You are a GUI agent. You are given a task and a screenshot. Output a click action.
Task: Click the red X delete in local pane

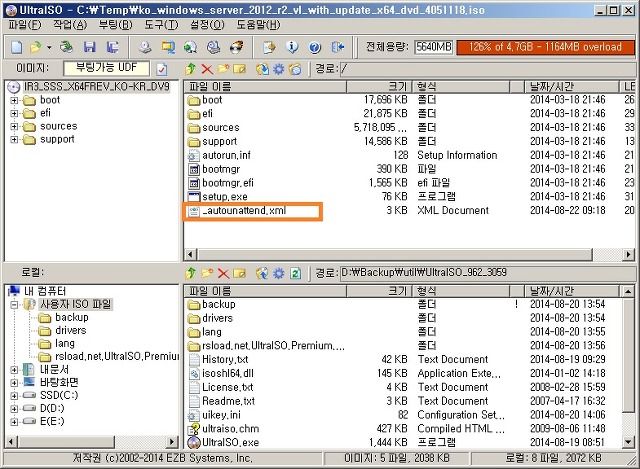point(223,273)
